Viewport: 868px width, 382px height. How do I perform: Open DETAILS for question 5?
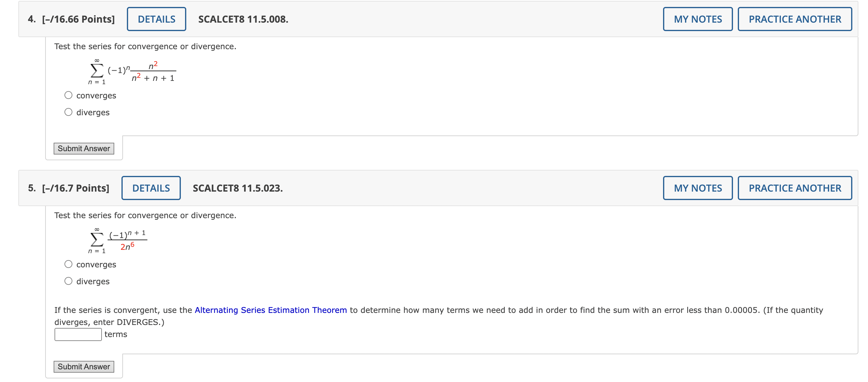point(151,188)
